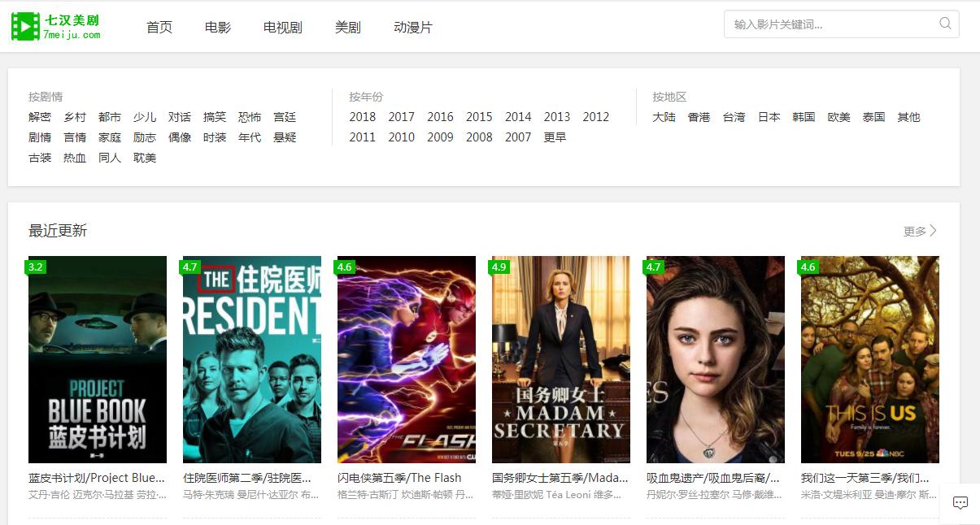Select year 2011 filter
The width and height of the screenshot is (980, 525).
click(363, 137)
